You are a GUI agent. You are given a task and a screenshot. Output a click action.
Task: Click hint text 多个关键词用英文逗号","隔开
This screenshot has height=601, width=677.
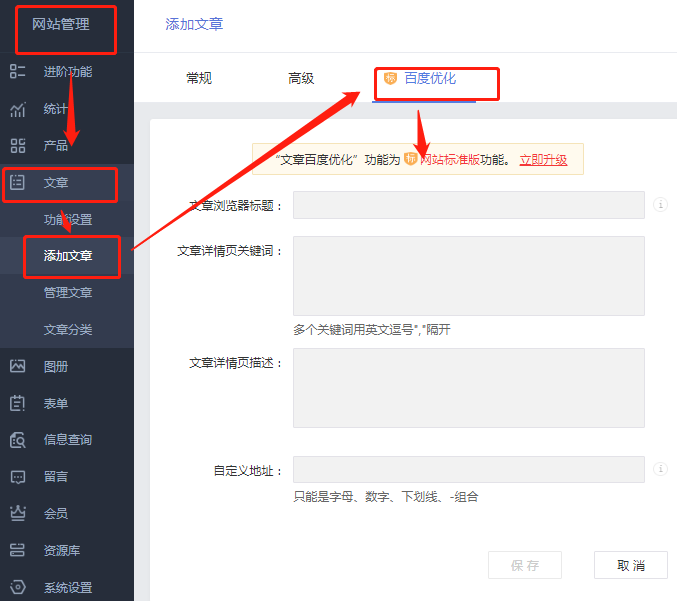372,330
